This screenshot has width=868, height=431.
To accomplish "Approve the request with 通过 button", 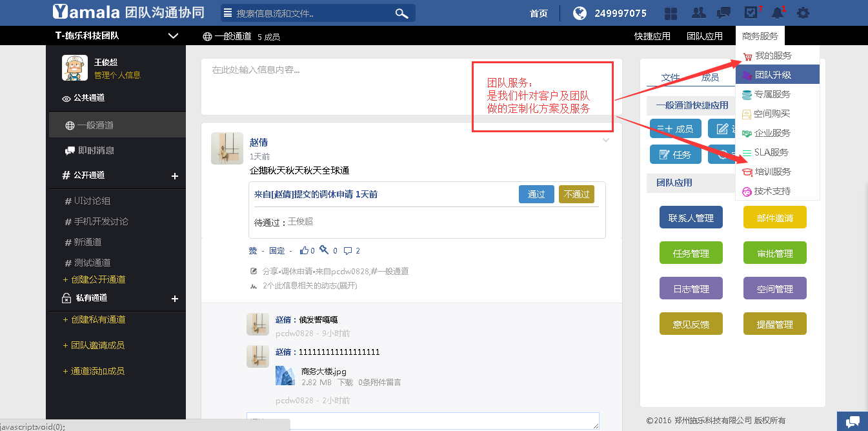I will [536, 194].
